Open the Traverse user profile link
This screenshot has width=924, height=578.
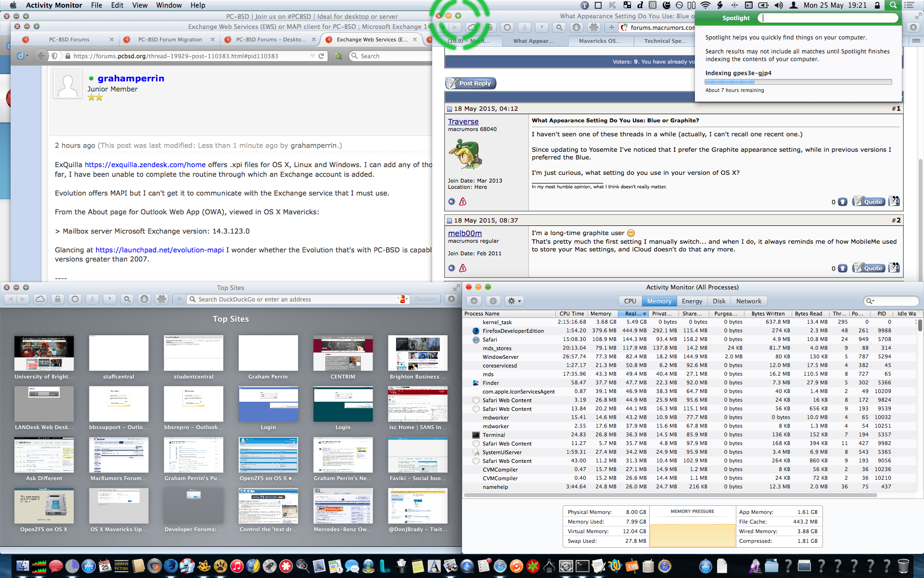point(463,122)
